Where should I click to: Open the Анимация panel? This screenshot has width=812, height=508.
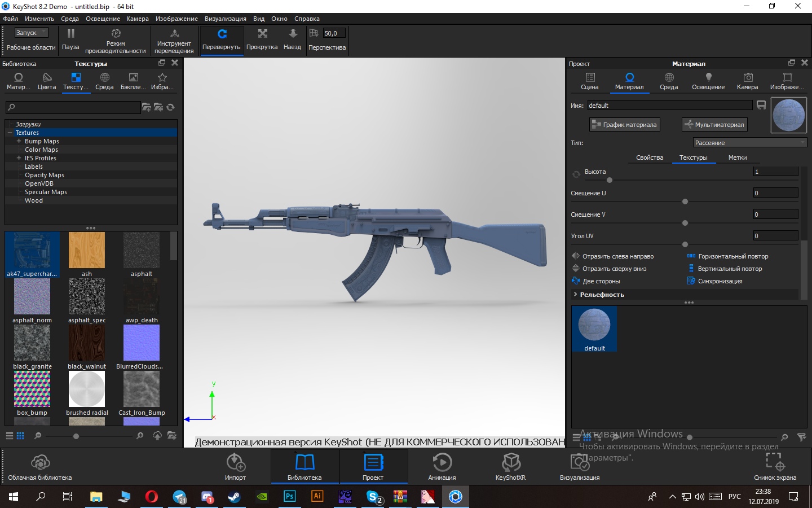(x=442, y=467)
